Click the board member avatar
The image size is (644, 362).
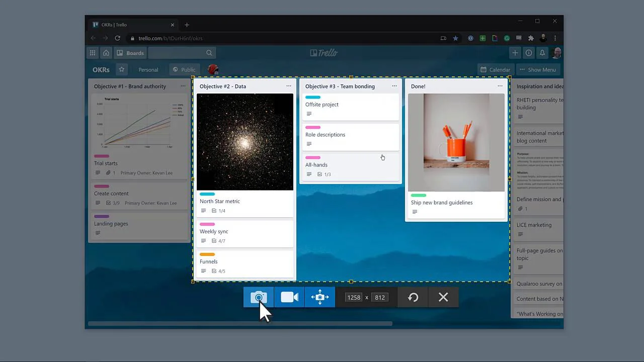213,69
